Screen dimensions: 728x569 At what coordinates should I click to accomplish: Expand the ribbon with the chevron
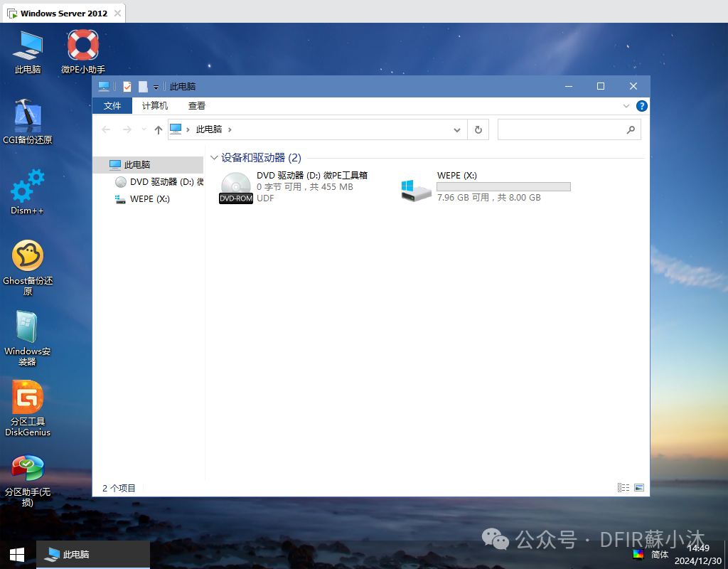626,106
